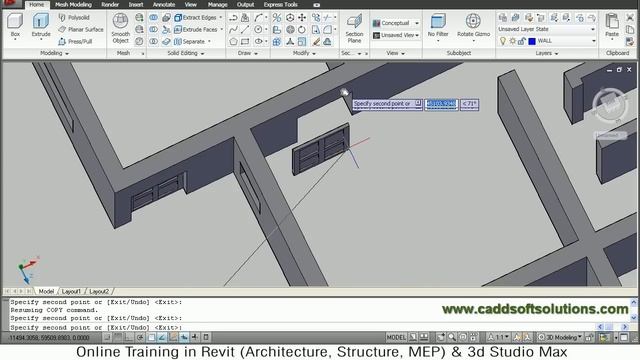Viewport: 640px width, 360px height.
Task: Select the Rectangle draw tool
Action: (245, 41)
